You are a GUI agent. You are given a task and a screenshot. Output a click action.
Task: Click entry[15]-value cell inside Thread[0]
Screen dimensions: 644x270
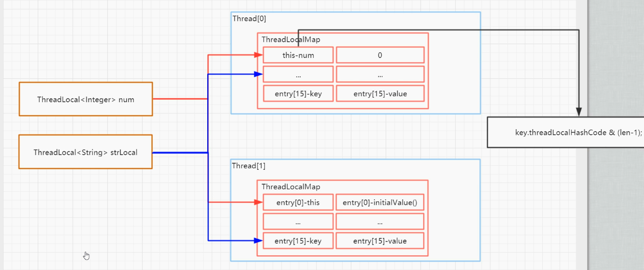pos(380,94)
